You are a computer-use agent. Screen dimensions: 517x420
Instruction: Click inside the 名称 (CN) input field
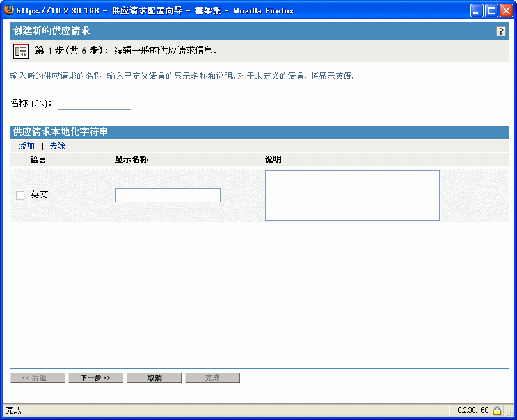click(93, 103)
